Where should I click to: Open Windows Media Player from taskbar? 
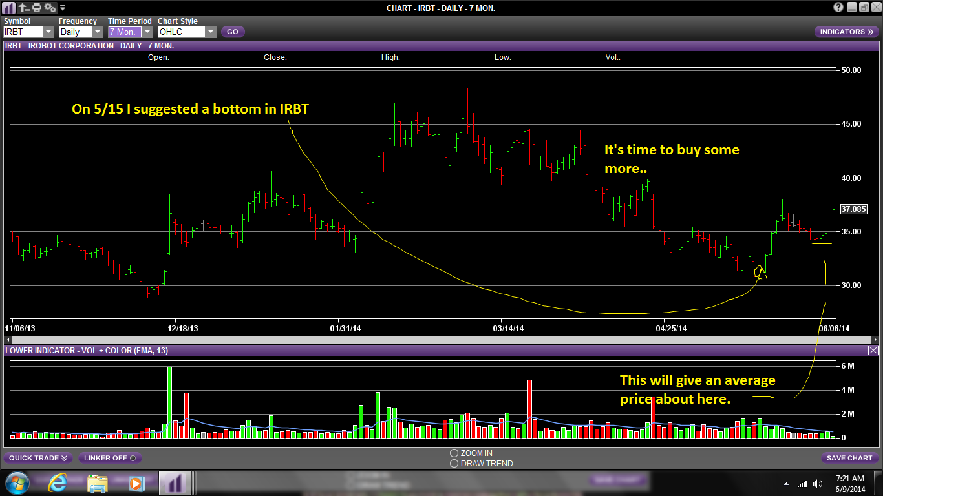[x=136, y=483]
